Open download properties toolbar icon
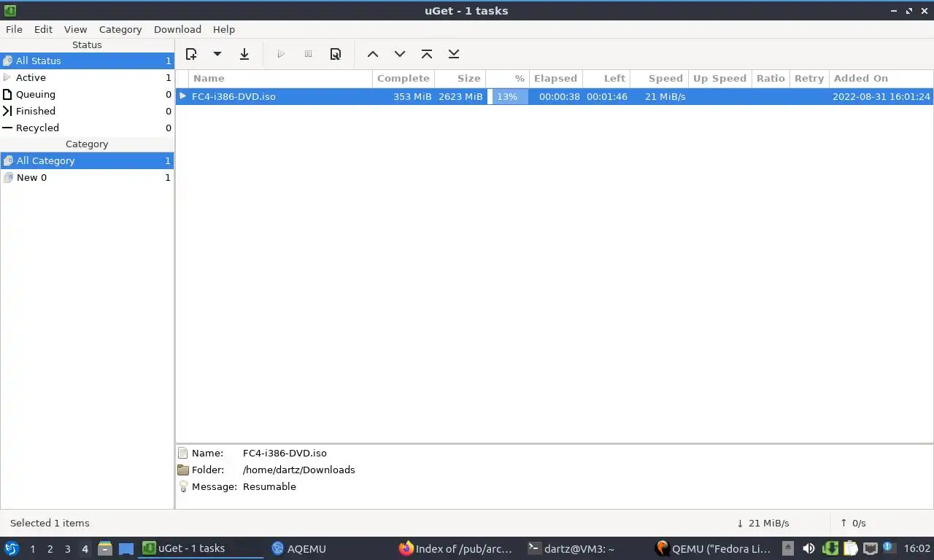Viewport: 934px width, 560px height. [336, 54]
